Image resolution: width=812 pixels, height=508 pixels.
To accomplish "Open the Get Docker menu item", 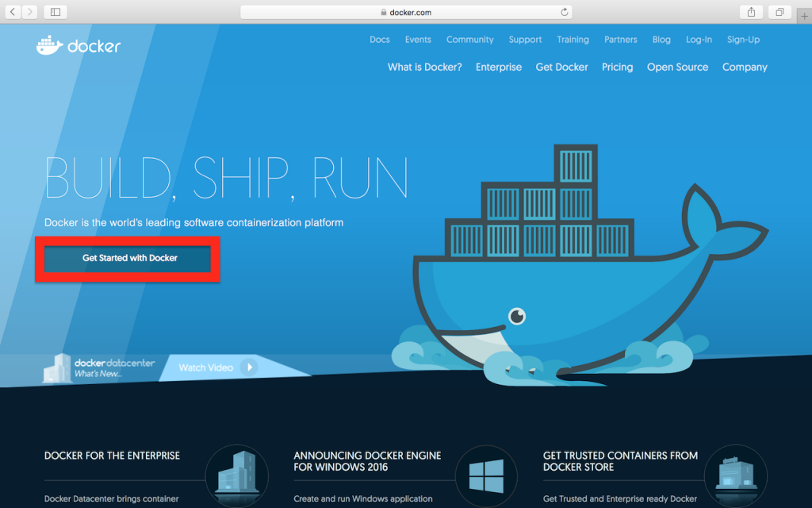I will (561, 67).
